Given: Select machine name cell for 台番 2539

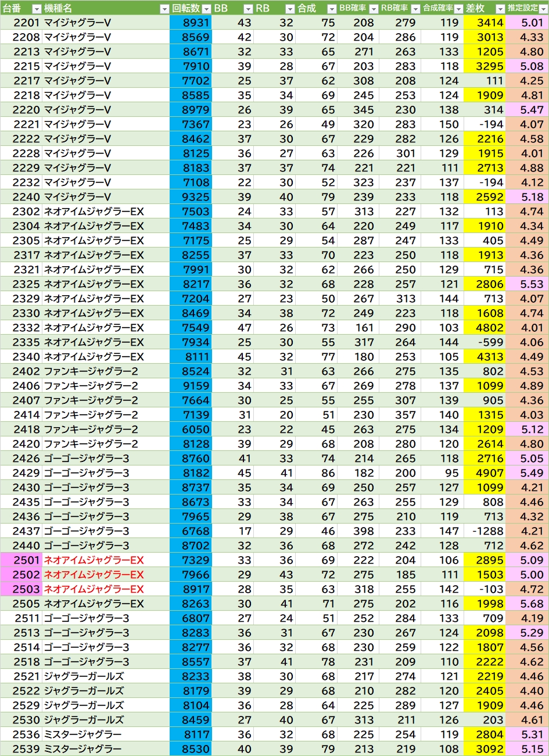Looking at the screenshot, I should pyautogui.click(x=106, y=749).
